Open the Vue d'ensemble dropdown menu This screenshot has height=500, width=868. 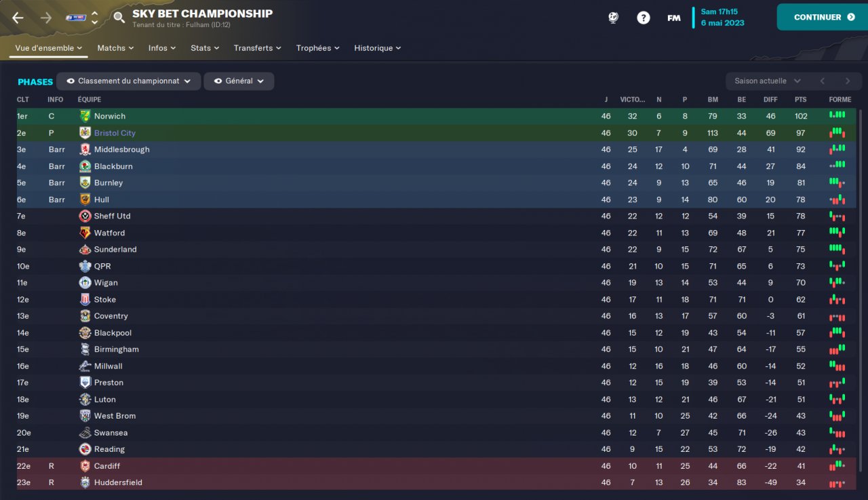[x=48, y=48]
